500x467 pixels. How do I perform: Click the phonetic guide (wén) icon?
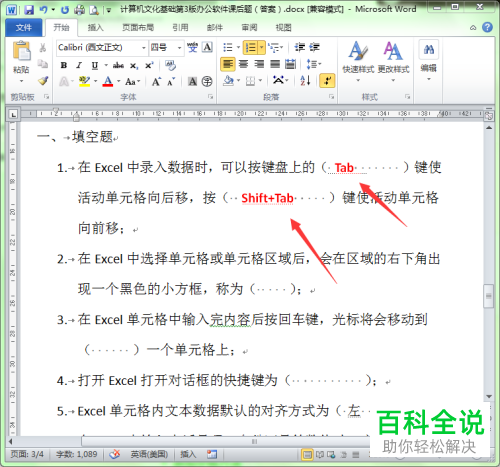pos(192,47)
